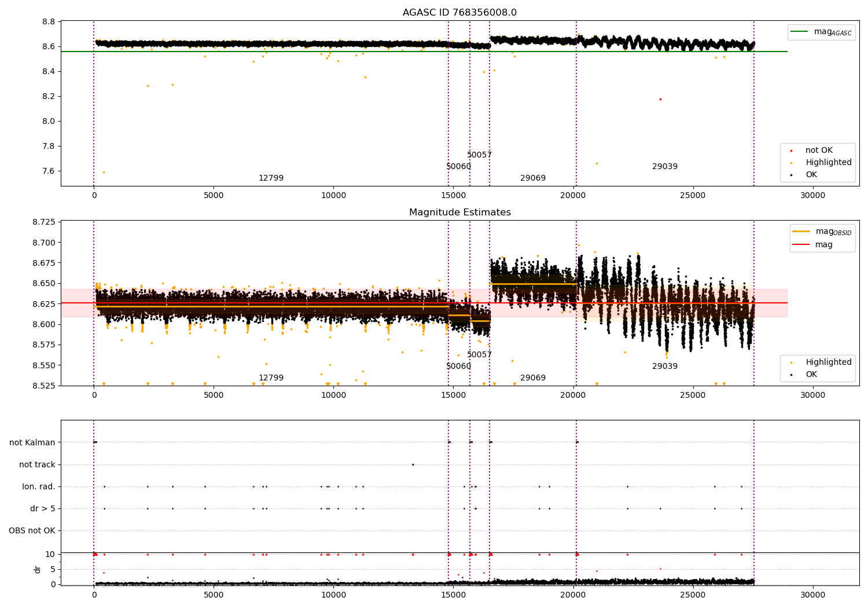Click OBSID label 50060 in Magnitude Estimates plot
868x608 pixels.
pos(458,367)
